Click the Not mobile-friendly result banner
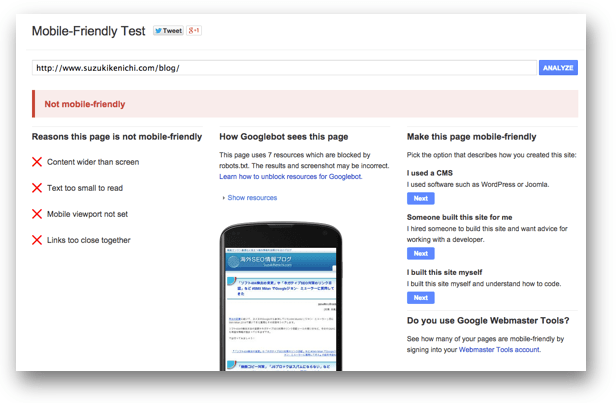 [x=305, y=104]
